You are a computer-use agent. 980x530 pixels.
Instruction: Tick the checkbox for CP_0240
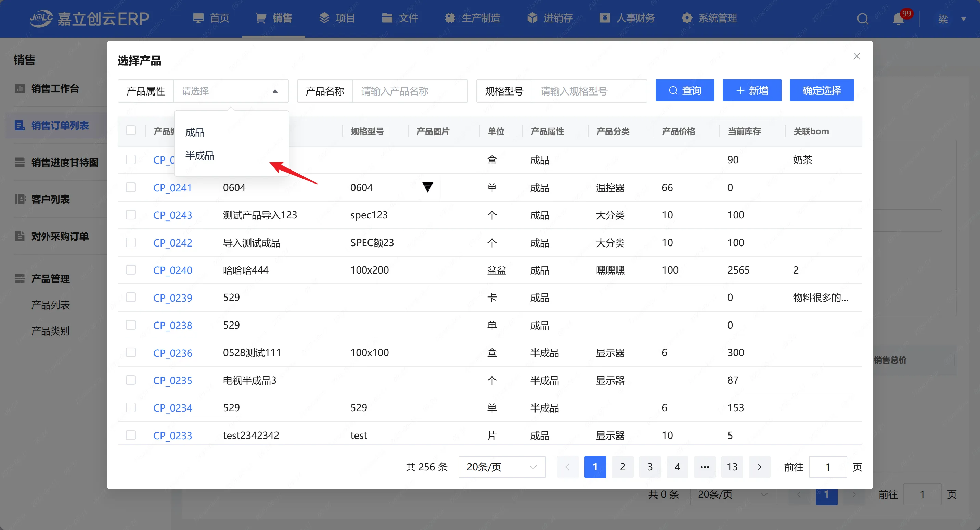point(130,270)
